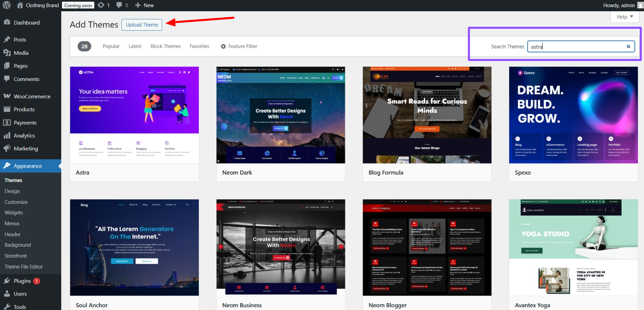Click the plus icon next to New

point(138,5)
